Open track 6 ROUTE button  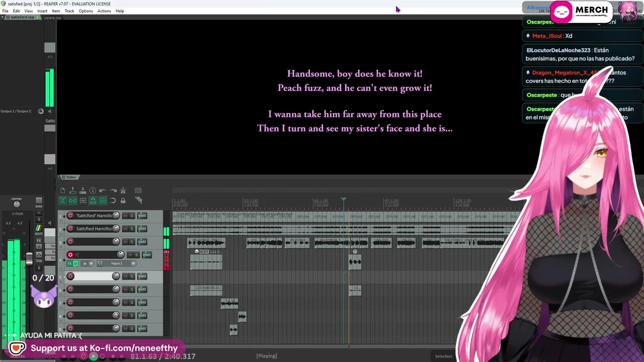point(142,289)
